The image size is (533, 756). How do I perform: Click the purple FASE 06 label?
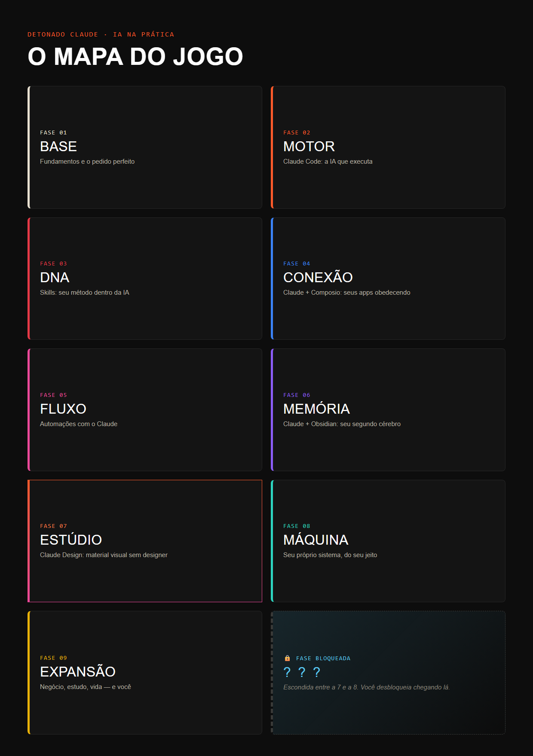point(297,395)
